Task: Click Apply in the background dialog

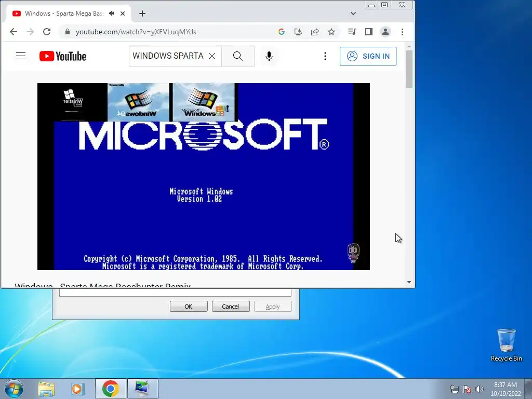Action: (x=273, y=307)
